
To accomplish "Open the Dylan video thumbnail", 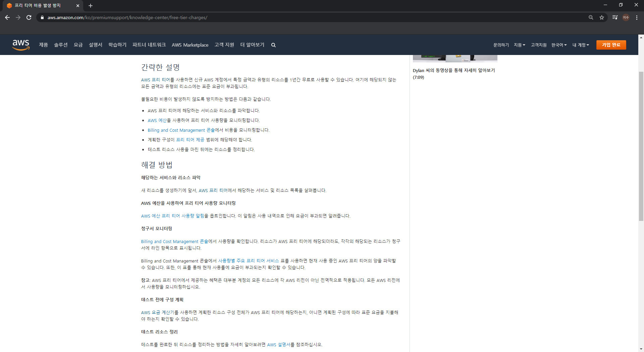I will coord(455,59).
